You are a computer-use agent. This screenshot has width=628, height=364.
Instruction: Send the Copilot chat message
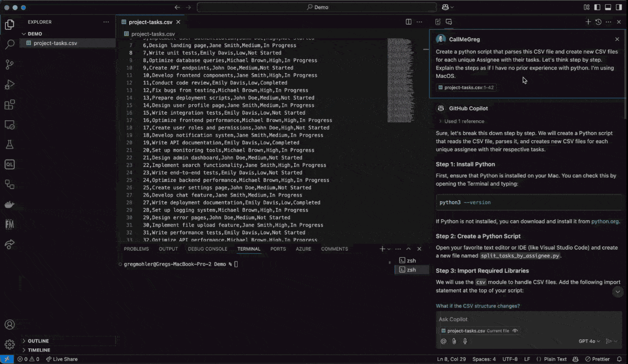(x=608, y=341)
